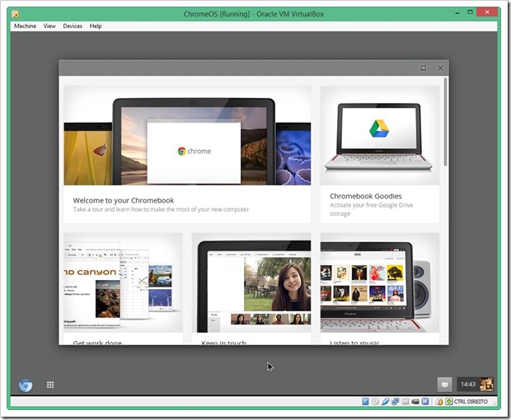
Task: Maximize the ChromeOS welcome window
Action: pos(424,68)
